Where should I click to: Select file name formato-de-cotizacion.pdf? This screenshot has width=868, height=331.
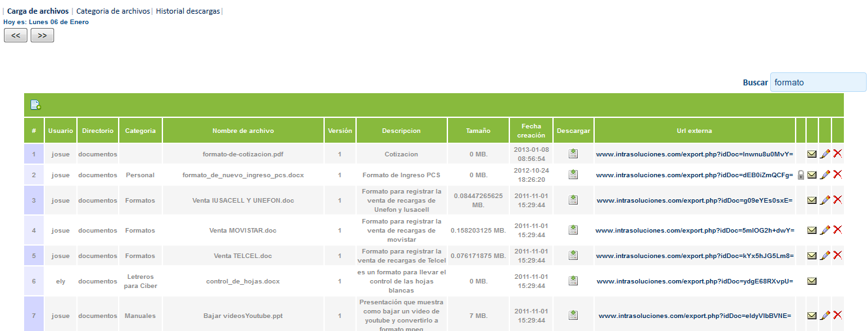tap(243, 154)
